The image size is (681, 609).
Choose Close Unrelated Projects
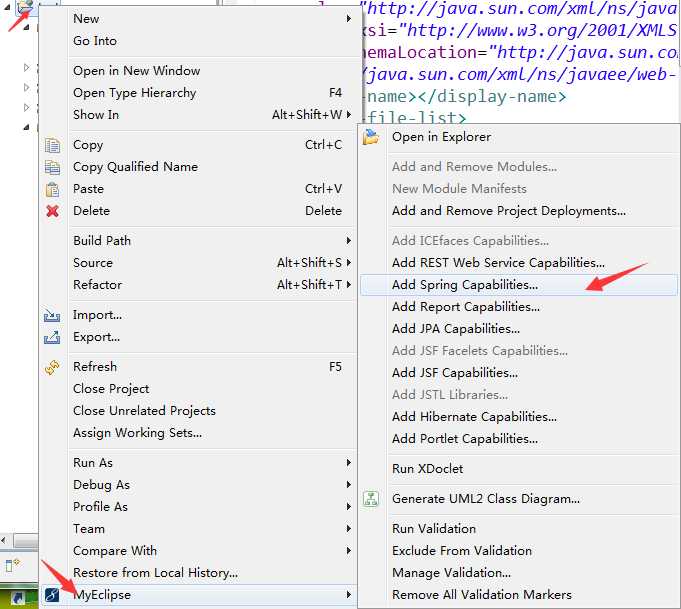tap(198, 411)
